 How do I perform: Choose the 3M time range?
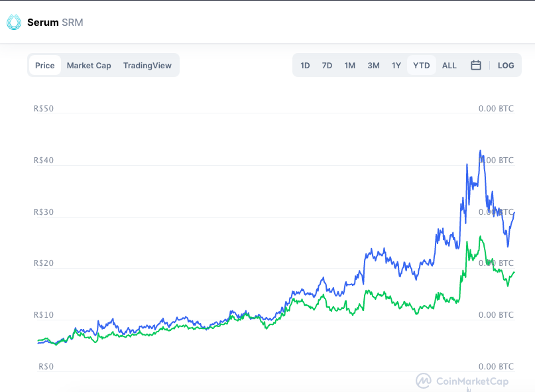(x=373, y=65)
